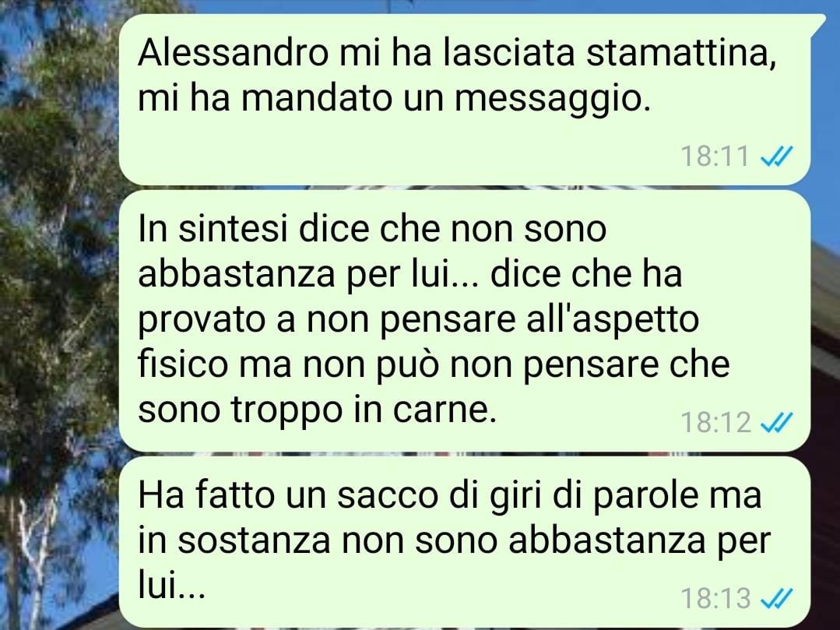Click the read-receipt ticks next to 18:13
This screenshot has height=630, width=840.
click(x=776, y=598)
